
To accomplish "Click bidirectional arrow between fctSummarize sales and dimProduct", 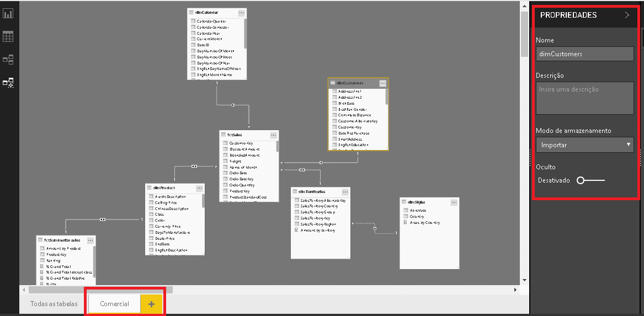I will click(103, 219).
